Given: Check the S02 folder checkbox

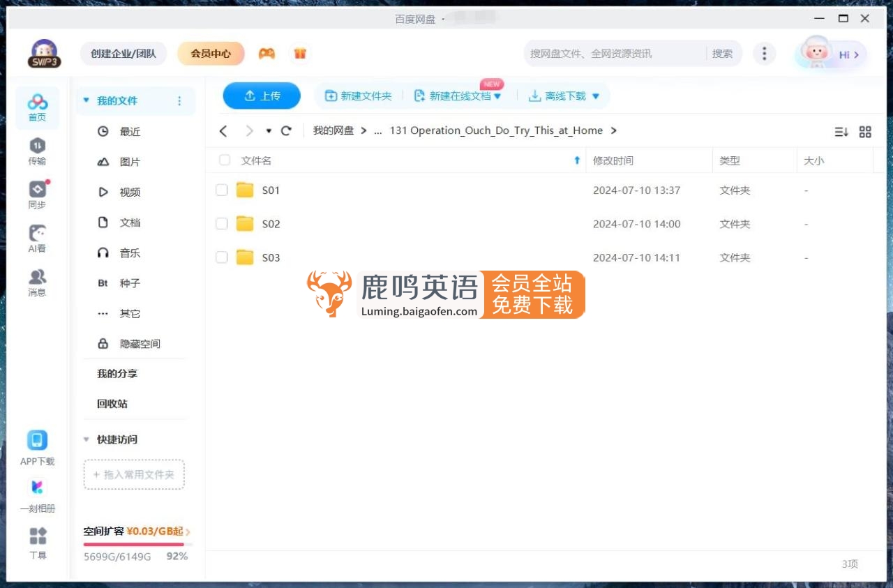Looking at the screenshot, I should (x=221, y=223).
